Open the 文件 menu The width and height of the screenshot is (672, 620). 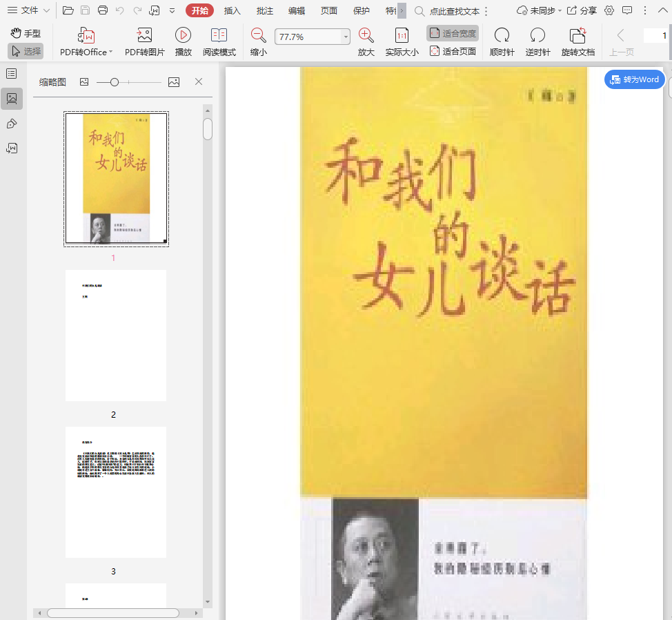pyautogui.click(x=29, y=10)
